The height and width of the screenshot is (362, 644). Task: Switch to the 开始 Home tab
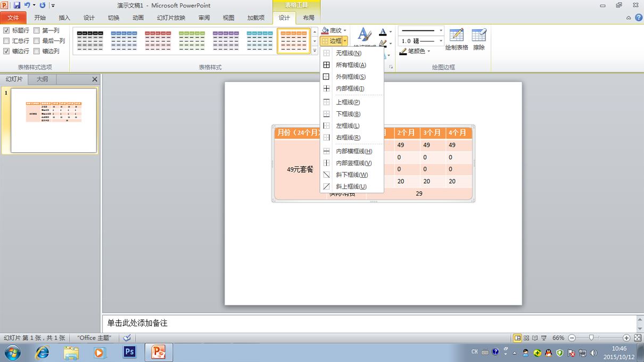pos(40,18)
